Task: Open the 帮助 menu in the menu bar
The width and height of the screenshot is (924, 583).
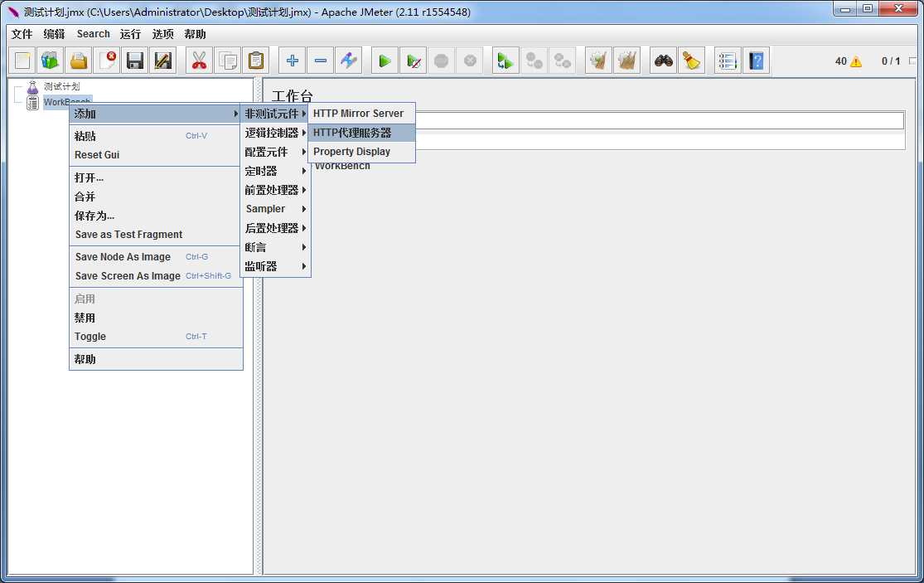Action: tap(195, 34)
